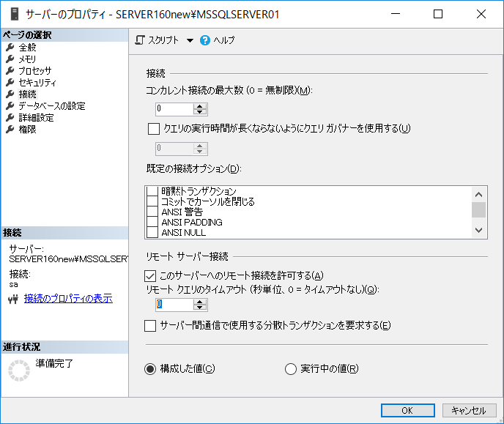504x424 pixels.
Task: Click the wrench icon beside 権限
Action: [x=10, y=129]
